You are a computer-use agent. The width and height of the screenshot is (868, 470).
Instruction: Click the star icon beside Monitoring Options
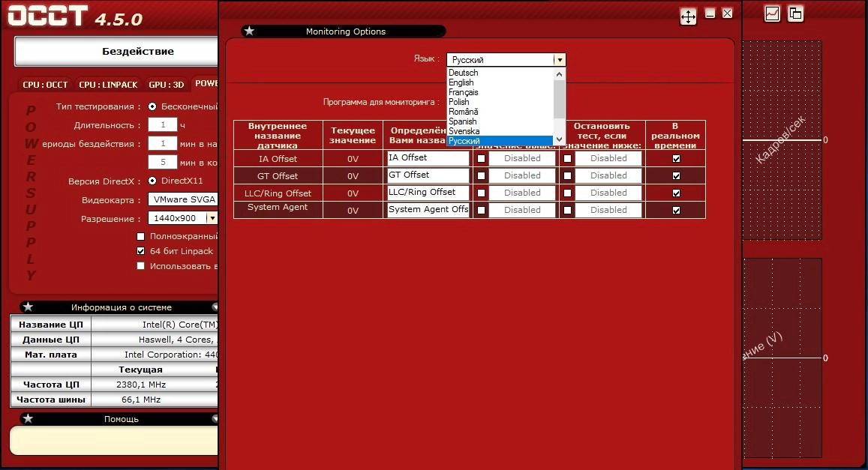(x=249, y=31)
